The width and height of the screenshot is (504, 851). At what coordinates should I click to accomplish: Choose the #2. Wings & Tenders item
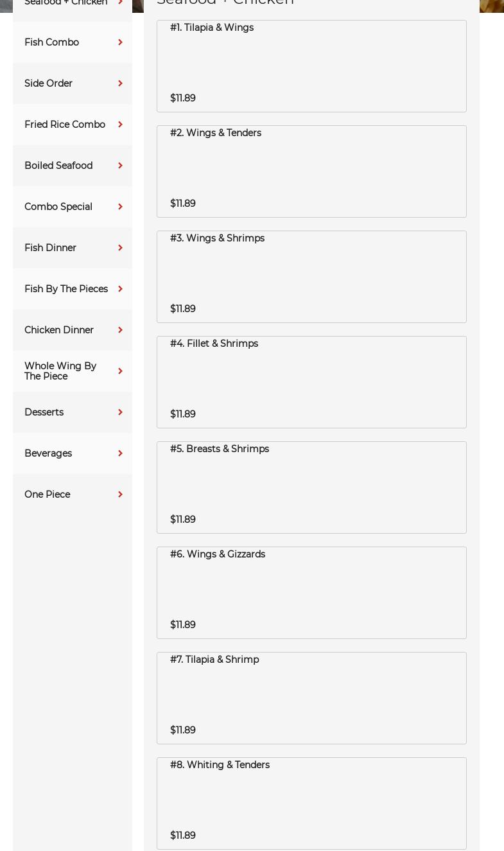click(x=311, y=171)
